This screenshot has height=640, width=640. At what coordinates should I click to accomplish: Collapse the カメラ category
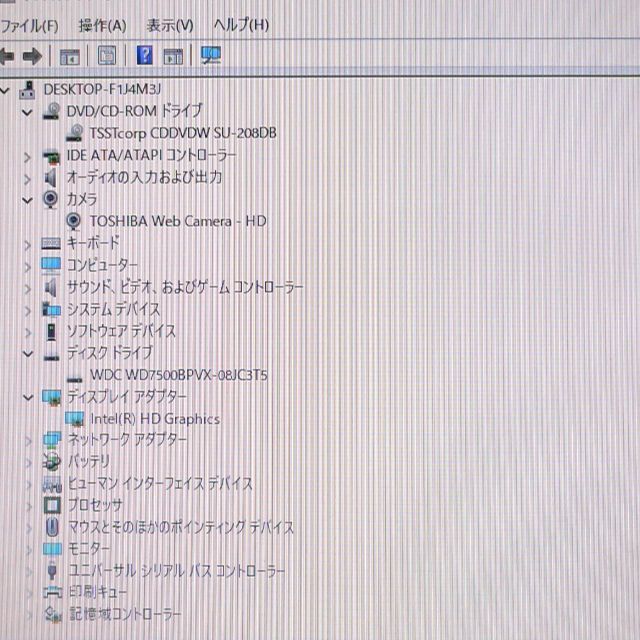(x=27, y=200)
